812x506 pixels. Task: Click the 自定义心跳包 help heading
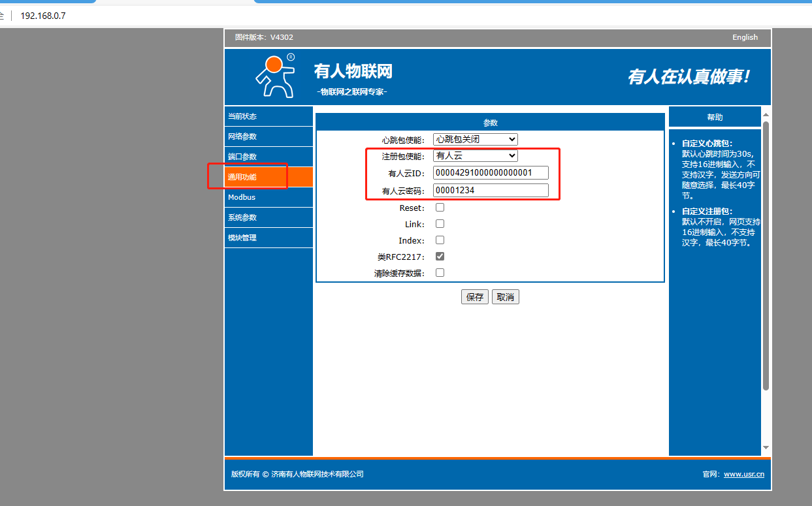tap(708, 143)
